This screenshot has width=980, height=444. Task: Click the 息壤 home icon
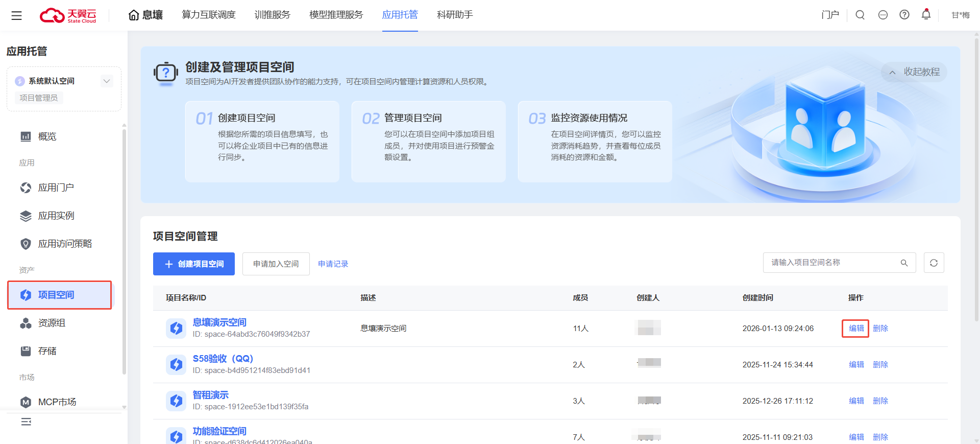point(134,15)
